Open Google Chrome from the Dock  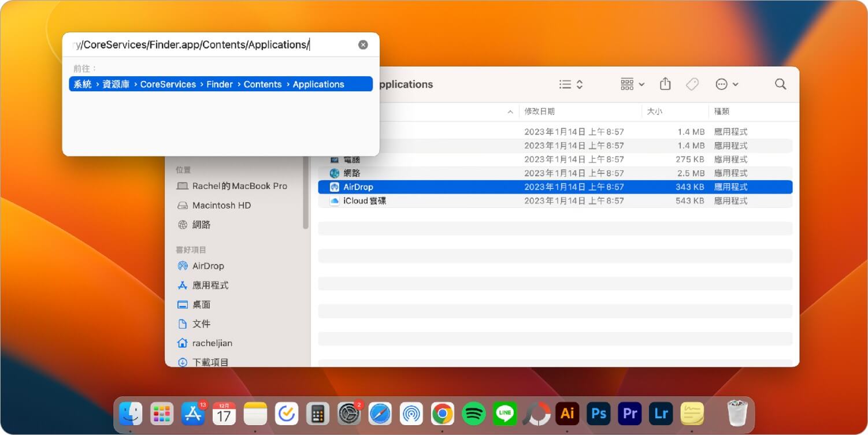tap(443, 414)
